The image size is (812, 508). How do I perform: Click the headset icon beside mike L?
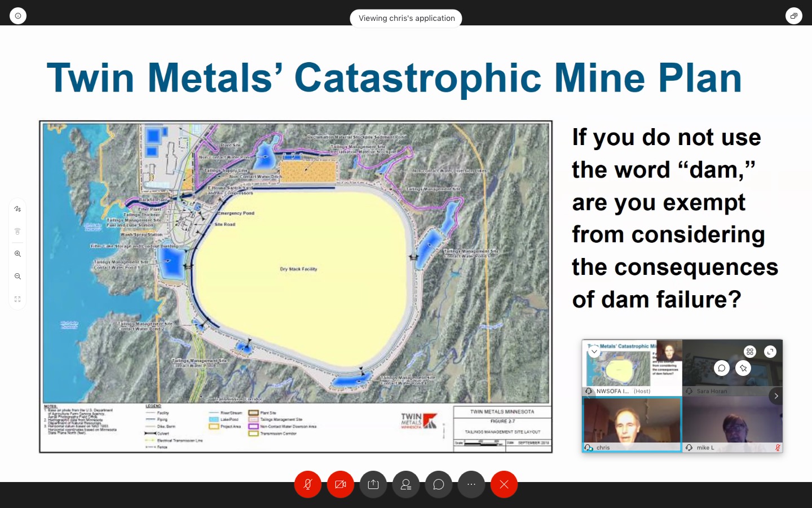point(689,448)
